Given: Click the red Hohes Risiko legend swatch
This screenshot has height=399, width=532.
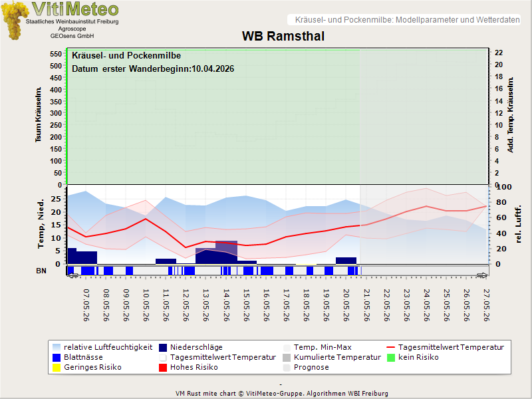Looking at the screenshot, I should click(x=163, y=368).
